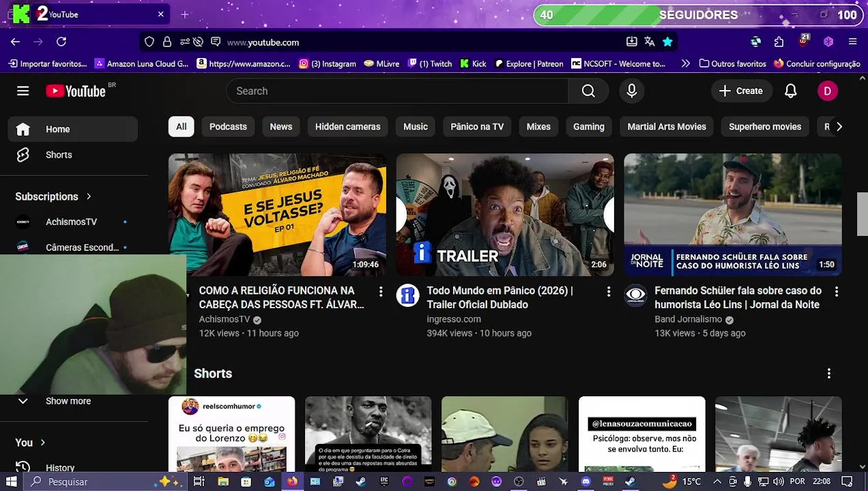This screenshot has width=868, height=491.
Task: Open options for the religion podcast video
Action: coord(381,292)
